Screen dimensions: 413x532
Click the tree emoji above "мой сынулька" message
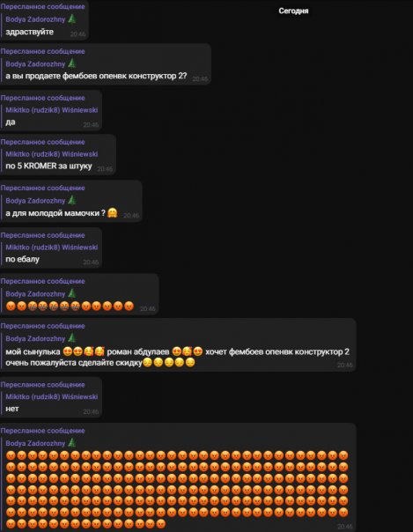coord(72,338)
